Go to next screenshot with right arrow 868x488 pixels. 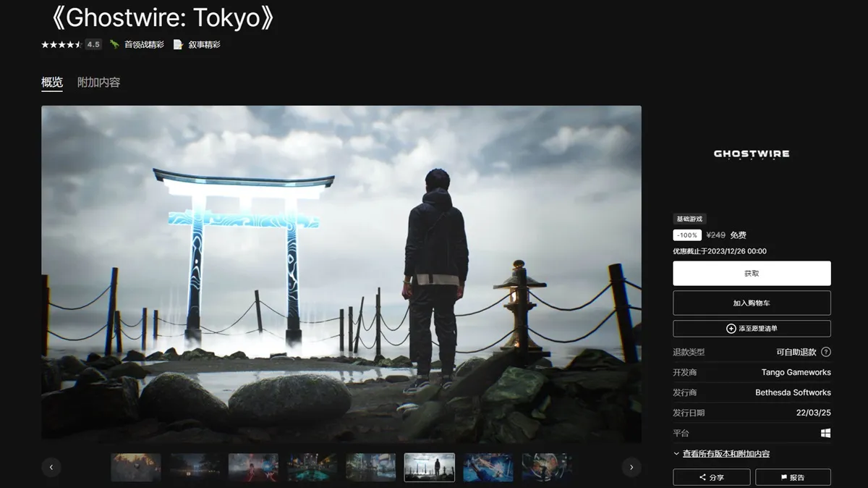coord(631,468)
